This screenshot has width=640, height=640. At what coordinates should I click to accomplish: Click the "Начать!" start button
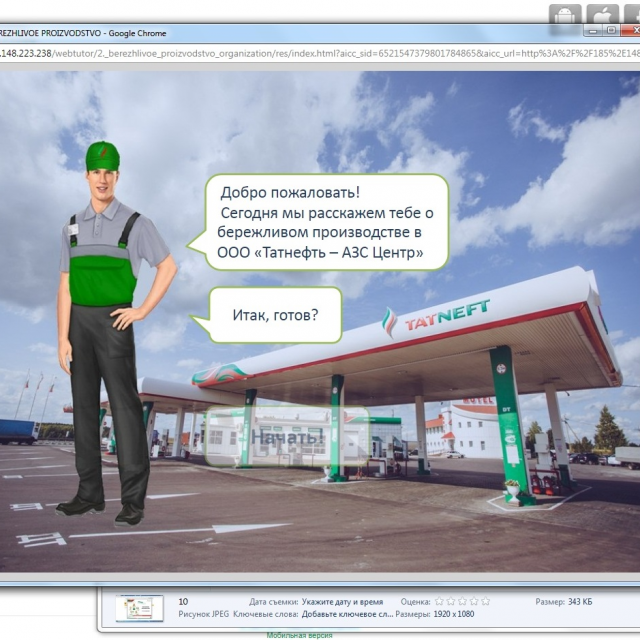point(287,436)
